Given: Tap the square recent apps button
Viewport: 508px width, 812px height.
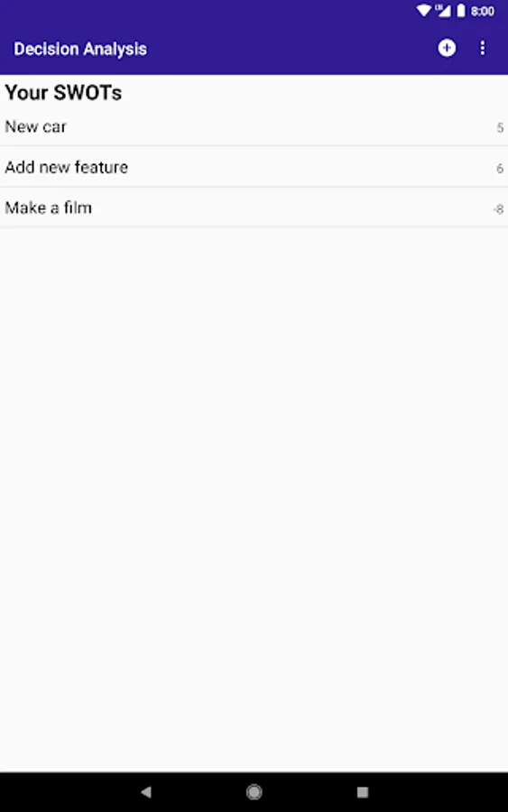Looking at the screenshot, I should click(x=363, y=791).
